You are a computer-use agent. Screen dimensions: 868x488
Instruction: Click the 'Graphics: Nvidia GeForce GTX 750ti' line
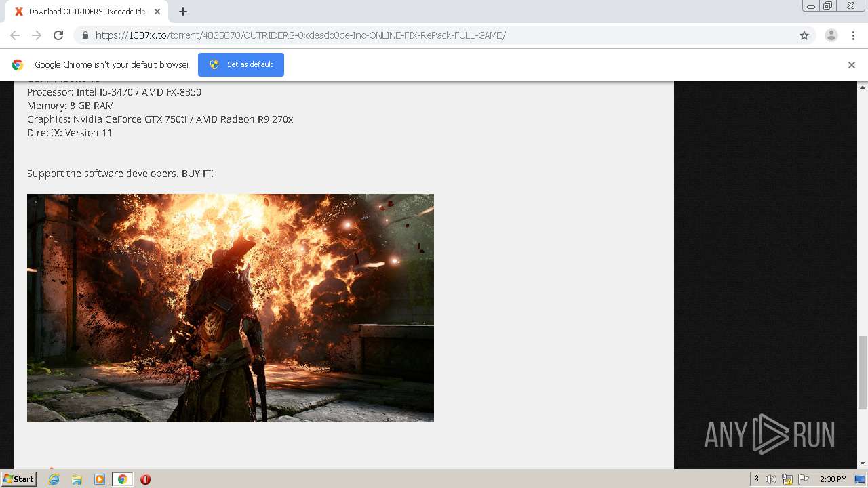pyautogui.click(x=160, y=119)
